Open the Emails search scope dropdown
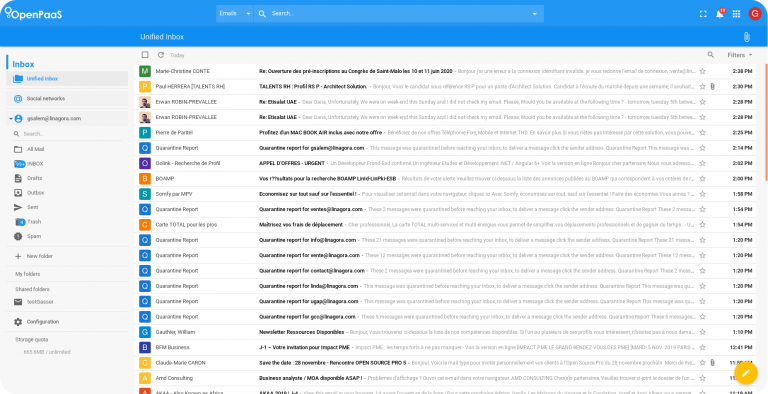Screen dimensions: 768x394 [235, 14]
